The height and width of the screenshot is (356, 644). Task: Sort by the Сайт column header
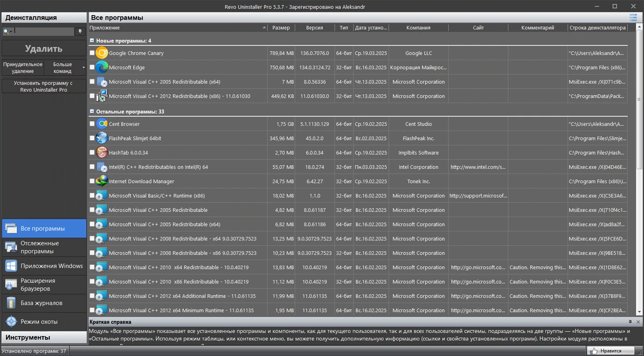tap(478, 28)
